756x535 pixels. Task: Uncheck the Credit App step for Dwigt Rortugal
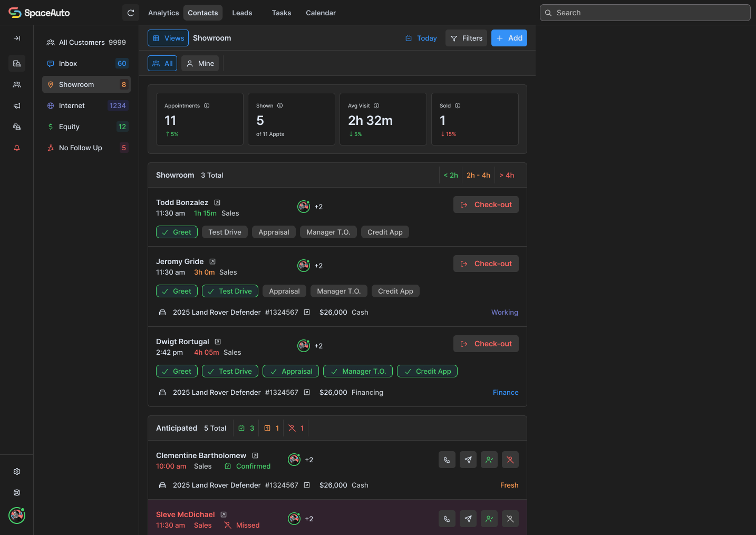point(427,371)
